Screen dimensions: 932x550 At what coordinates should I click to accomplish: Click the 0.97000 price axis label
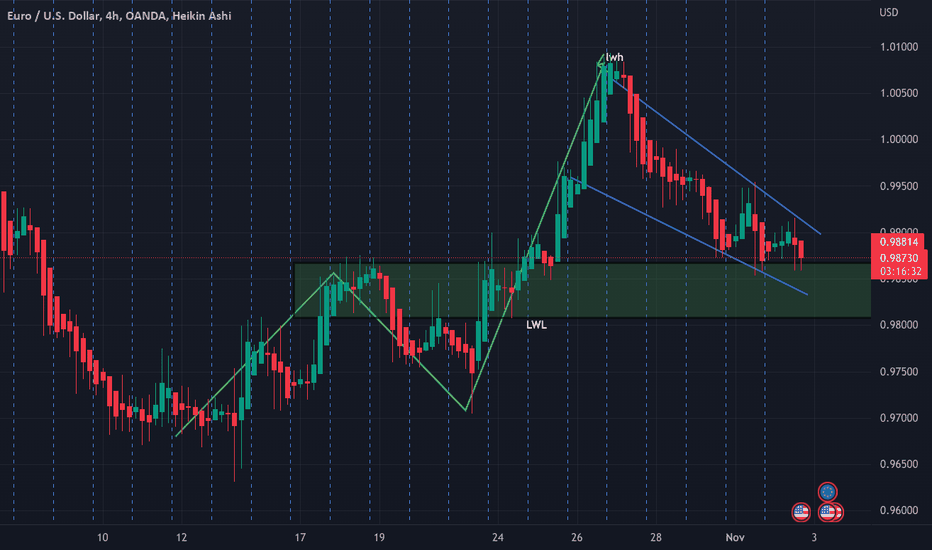899,418
